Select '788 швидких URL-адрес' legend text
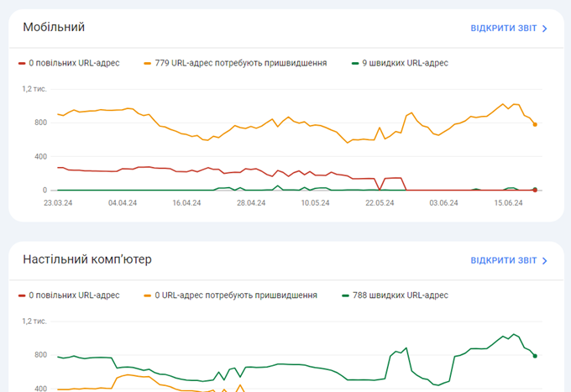 click(x=401, y=295)
